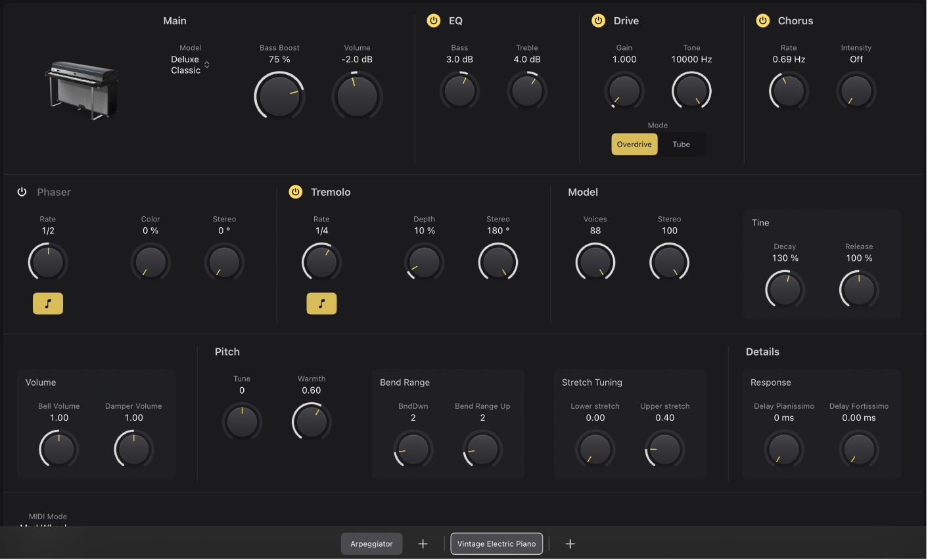Screen dimensions: 928x560
Task: Click the plus icon after Vintage Electric Piano
Action: 570,544
